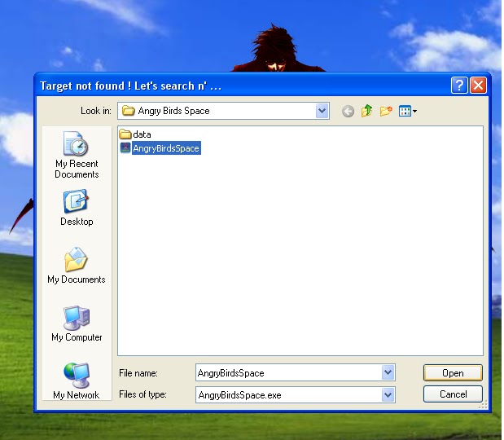504x440 pixels.
Task: Click the Angry Birds Space folder icon in Look in
Action: (128, 111)
